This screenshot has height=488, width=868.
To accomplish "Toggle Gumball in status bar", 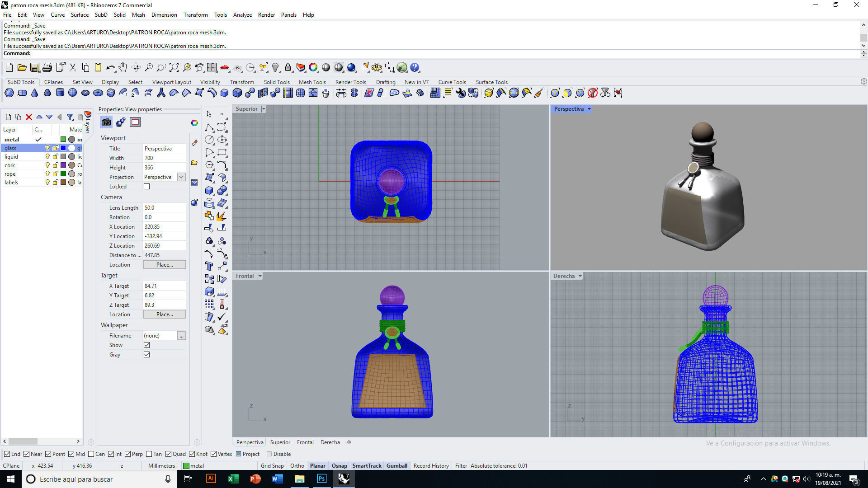I will [397, 466].
